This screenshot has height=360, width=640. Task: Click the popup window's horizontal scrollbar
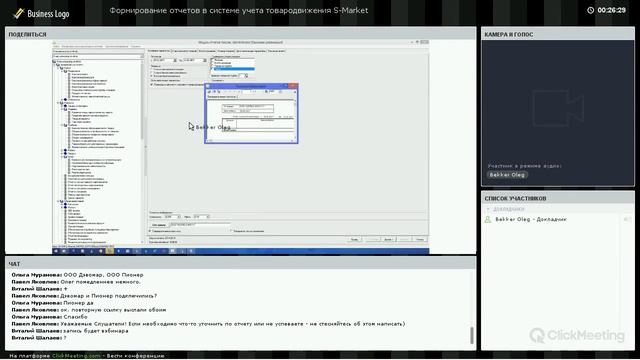click(251, 141)
